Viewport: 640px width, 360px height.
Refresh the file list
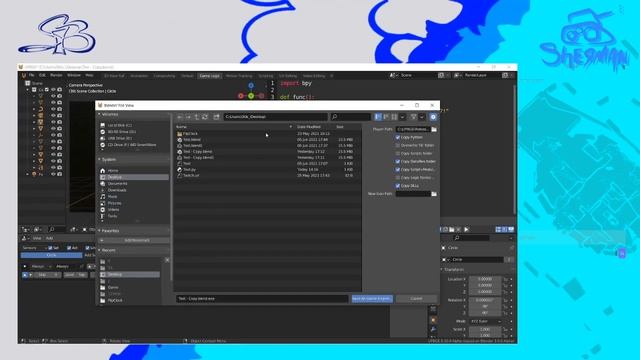[x=205, y=117]
